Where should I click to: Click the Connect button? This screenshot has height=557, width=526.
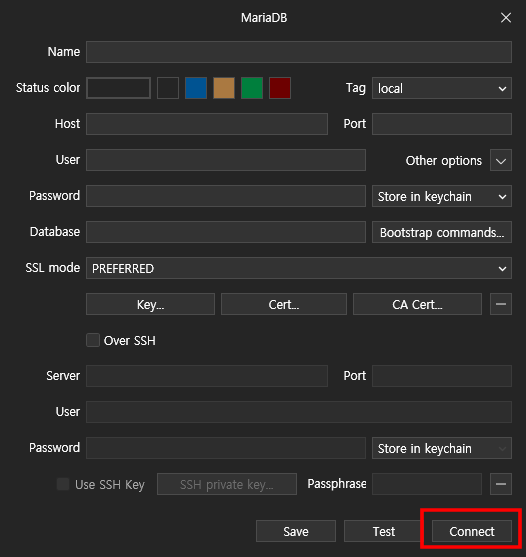pos(472,531)
